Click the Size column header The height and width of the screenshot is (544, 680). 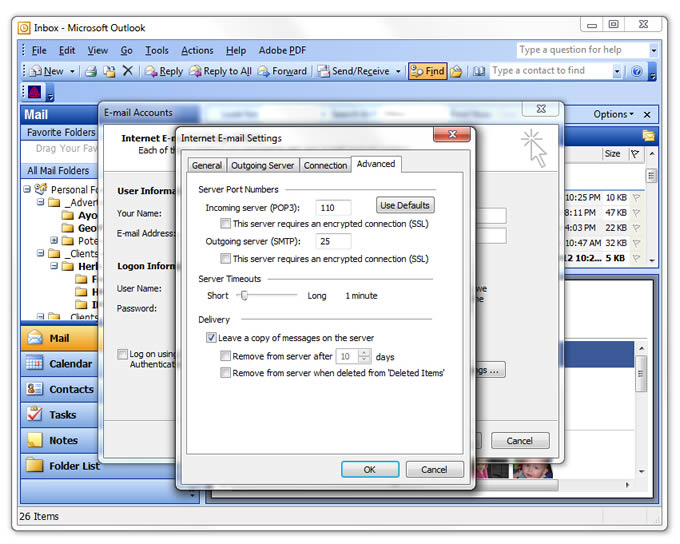pyautogui.click(x=612, y=154)
